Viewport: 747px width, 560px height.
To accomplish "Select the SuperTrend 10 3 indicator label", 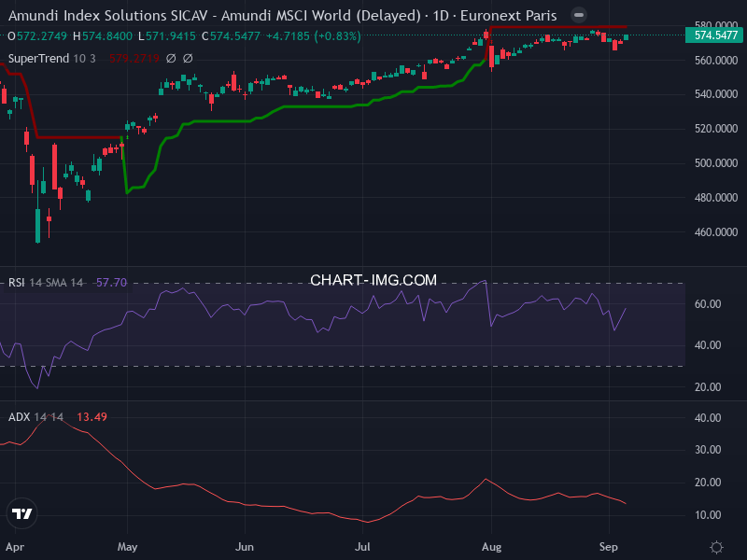I will (x=52, y=59).
